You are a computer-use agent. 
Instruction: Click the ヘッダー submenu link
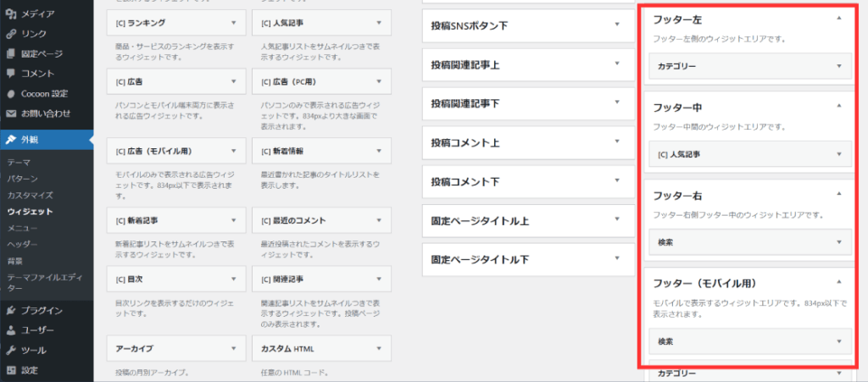click(x=23, y=245)
